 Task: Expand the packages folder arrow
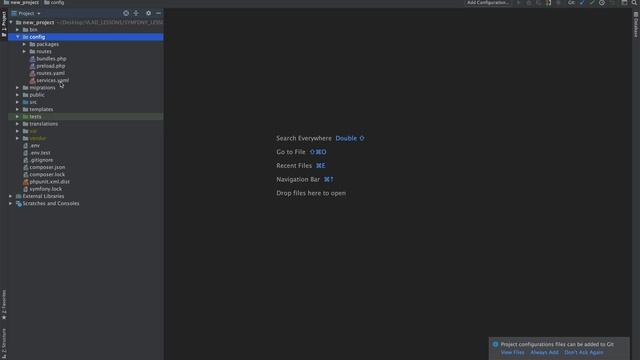click(24, 44)
